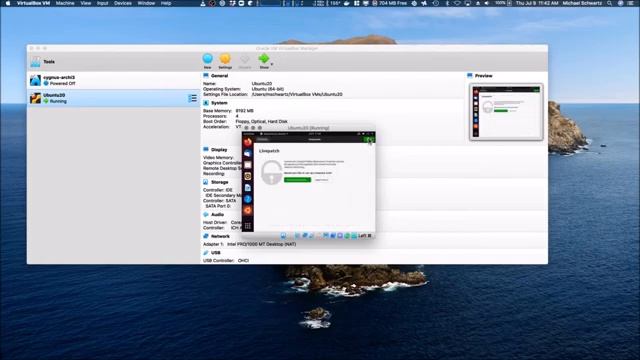The width and height of the screenshot is (640, 360).
Task: Click the white button beside the green Livepatch button
Action: 322,180
